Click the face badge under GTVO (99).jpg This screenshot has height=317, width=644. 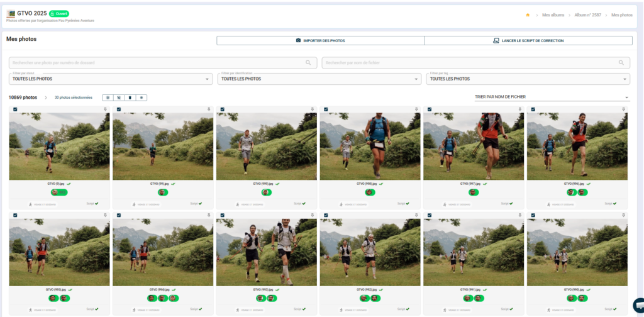point(162,192)
